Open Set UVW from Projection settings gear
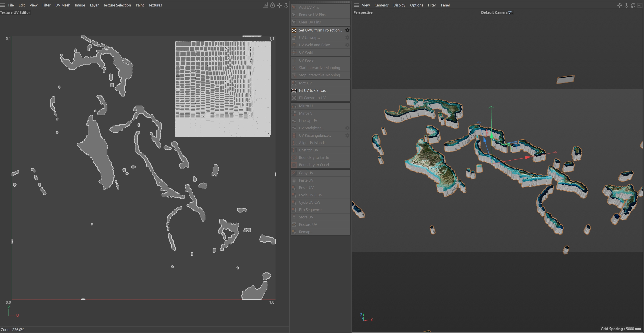Image resolution: width=644 pixels, height=333 pixels. 347,30
